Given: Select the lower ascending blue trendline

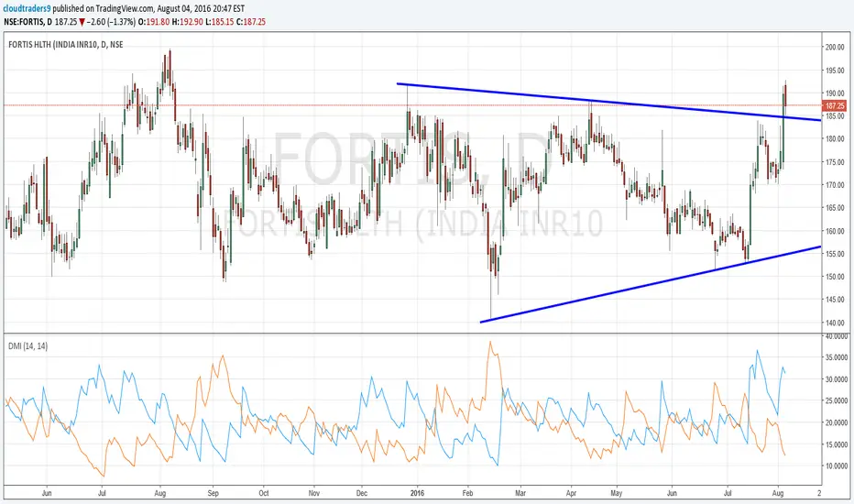Looking at the screenshot, I should coord(651,284).
